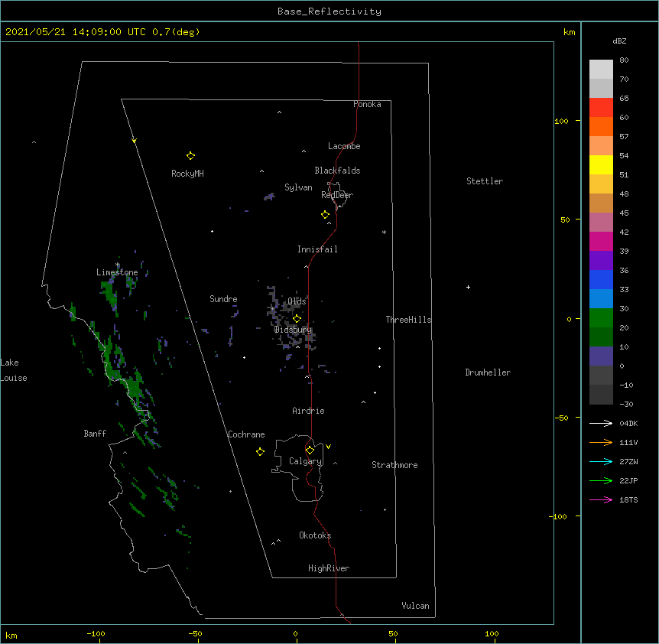
Task: Click the -30 value on dBZ scale
Action: (x=626, y=404)
